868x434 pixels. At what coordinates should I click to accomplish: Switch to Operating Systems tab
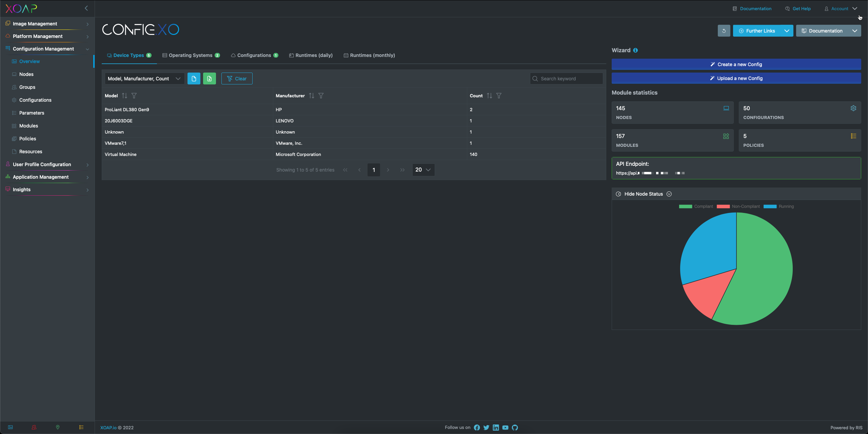click(x=191, y=55)
